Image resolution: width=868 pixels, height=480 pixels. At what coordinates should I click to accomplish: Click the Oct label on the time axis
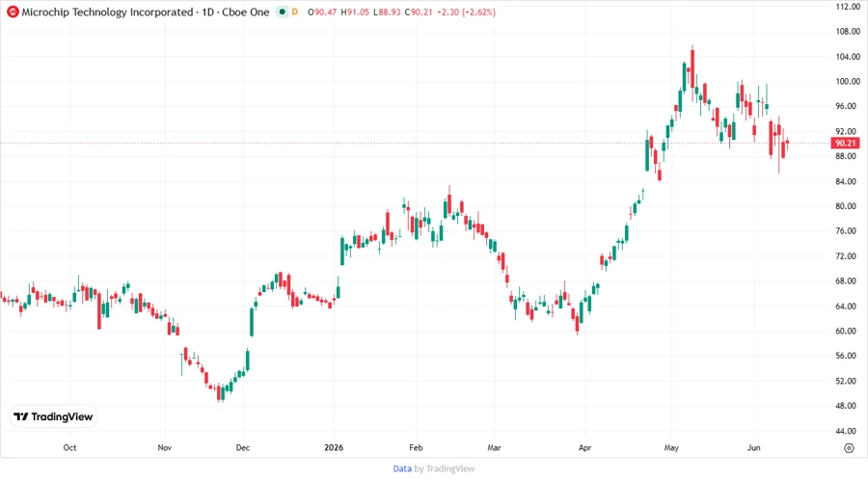69,447
